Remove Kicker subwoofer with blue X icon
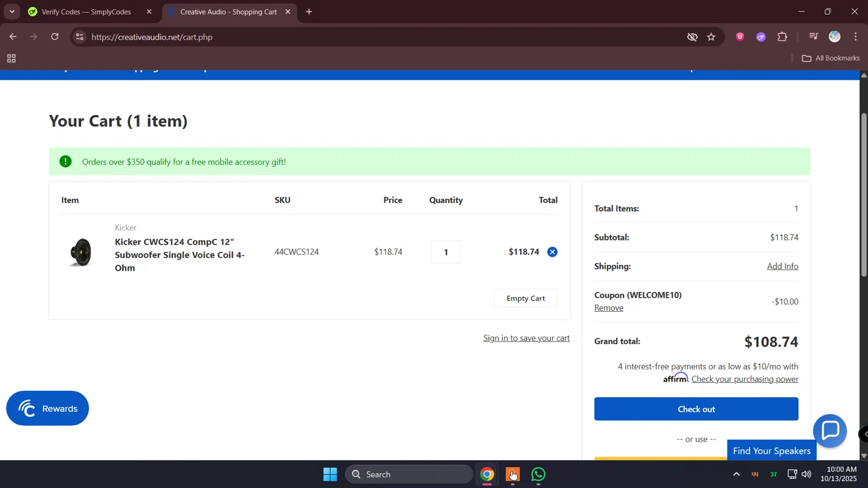 coord(552,252)
